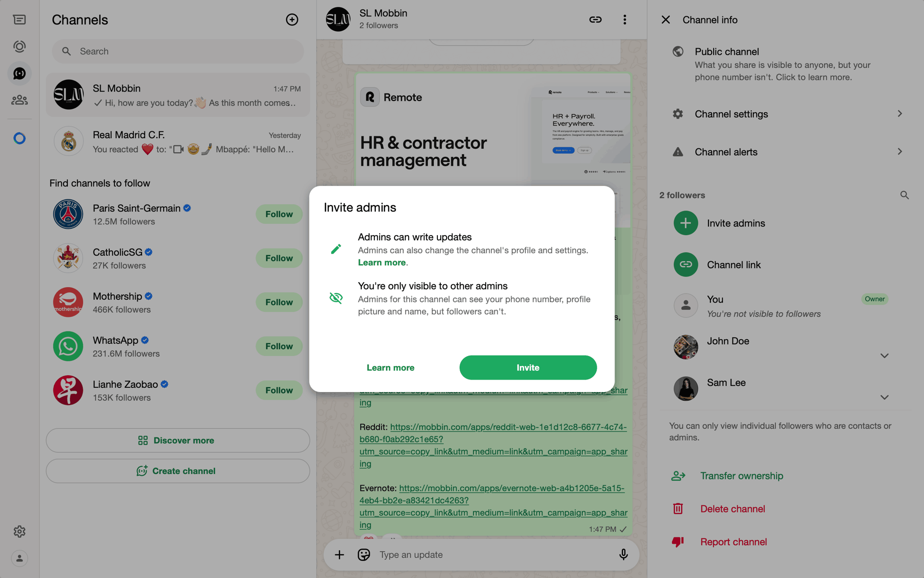Click the You owner avatar
This screenshot has height=578, width=924.
(686, 305)
